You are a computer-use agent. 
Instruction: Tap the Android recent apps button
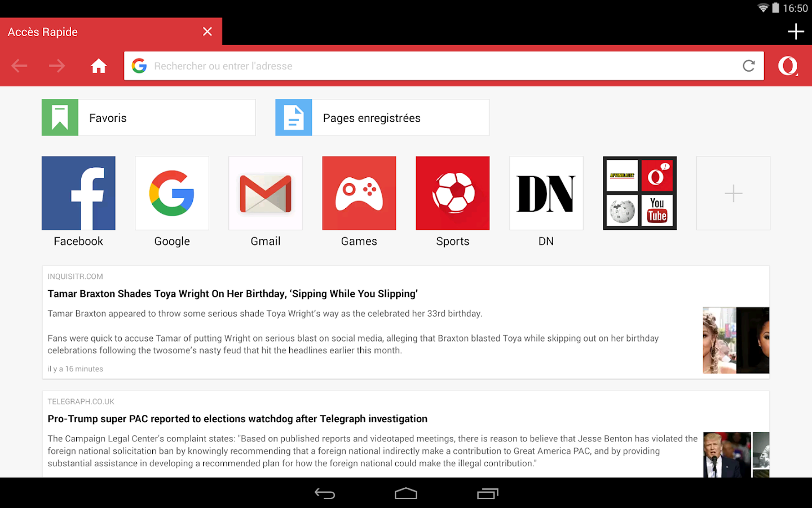click(488, 493)
